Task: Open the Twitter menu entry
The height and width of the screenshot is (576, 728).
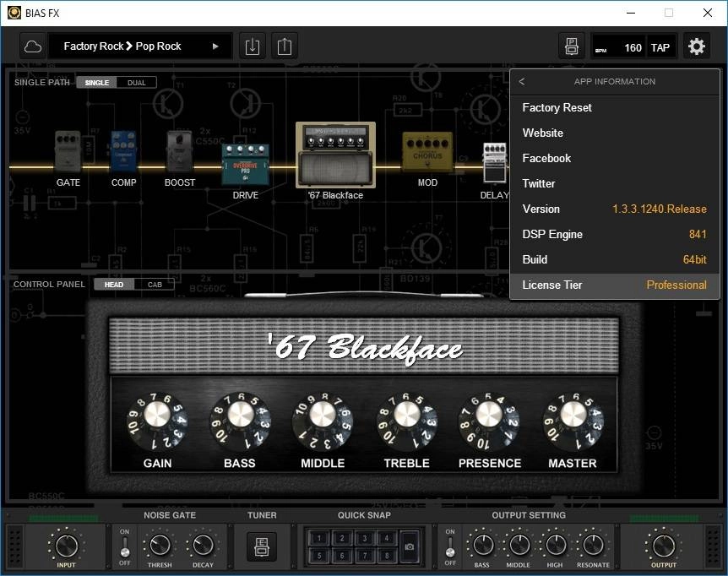Action: [615, 184]
